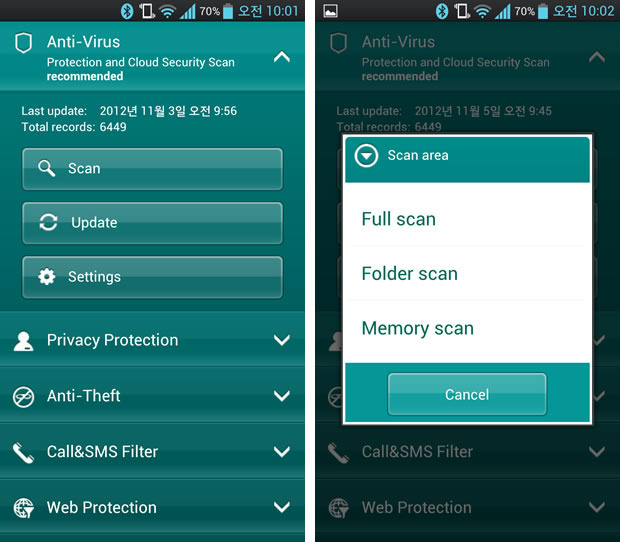
Task: Collapse the Anti-Virus section with up chevron
Action: tap(282, 57)
